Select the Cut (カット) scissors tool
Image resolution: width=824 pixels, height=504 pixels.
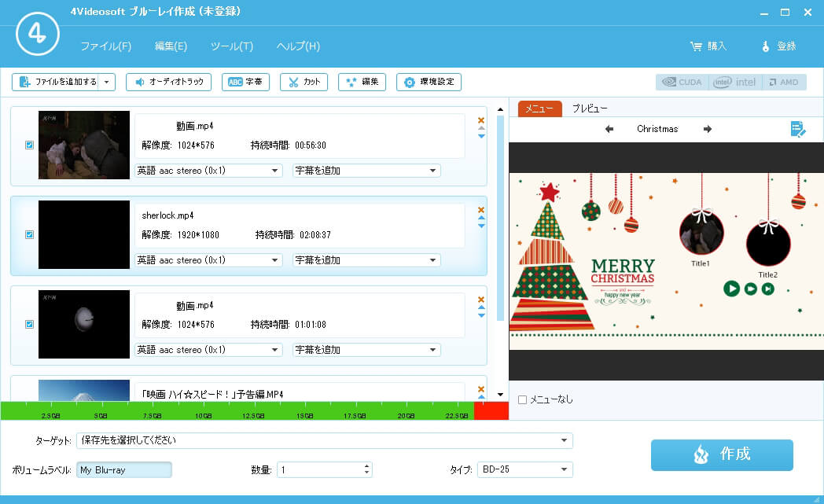coord(303,82)
